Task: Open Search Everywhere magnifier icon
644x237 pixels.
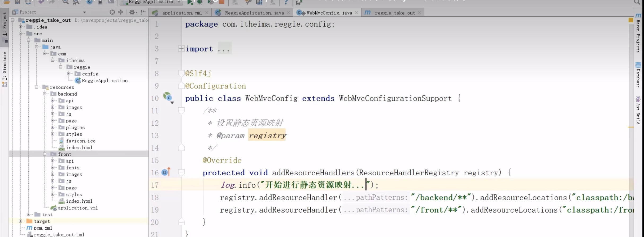Action: pos(637,2)
